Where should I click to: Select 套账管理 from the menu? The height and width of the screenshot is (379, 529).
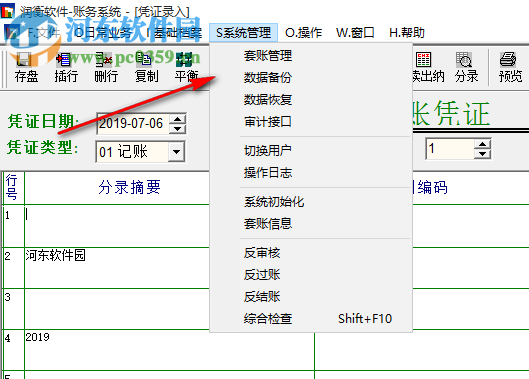click(x=311, y=55)
